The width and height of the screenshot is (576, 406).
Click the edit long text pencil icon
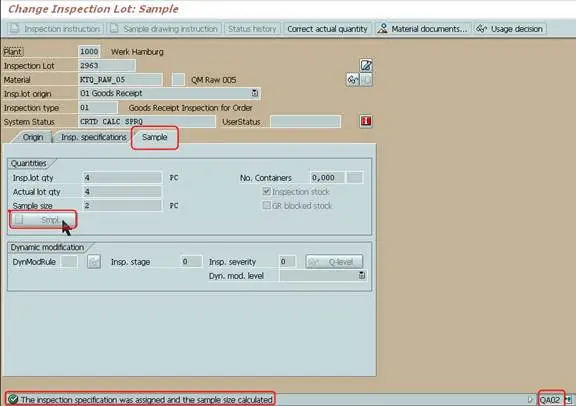366,65
